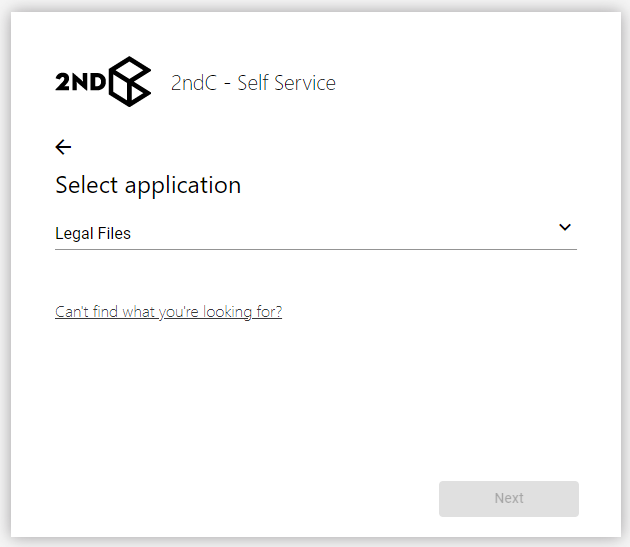Click the "Select application" heading

(x=148, y=185)
